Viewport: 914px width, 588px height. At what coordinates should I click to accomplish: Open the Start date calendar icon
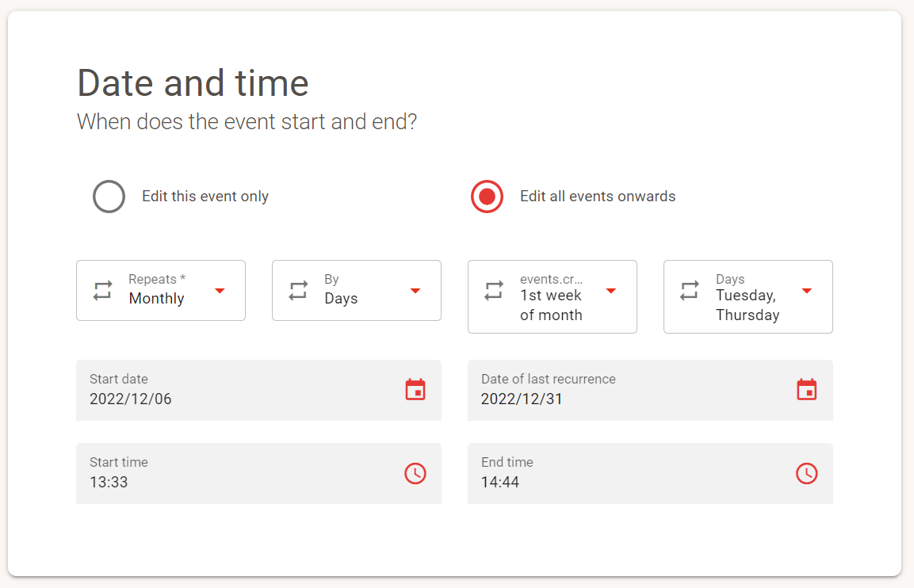[x=415, y=390]
